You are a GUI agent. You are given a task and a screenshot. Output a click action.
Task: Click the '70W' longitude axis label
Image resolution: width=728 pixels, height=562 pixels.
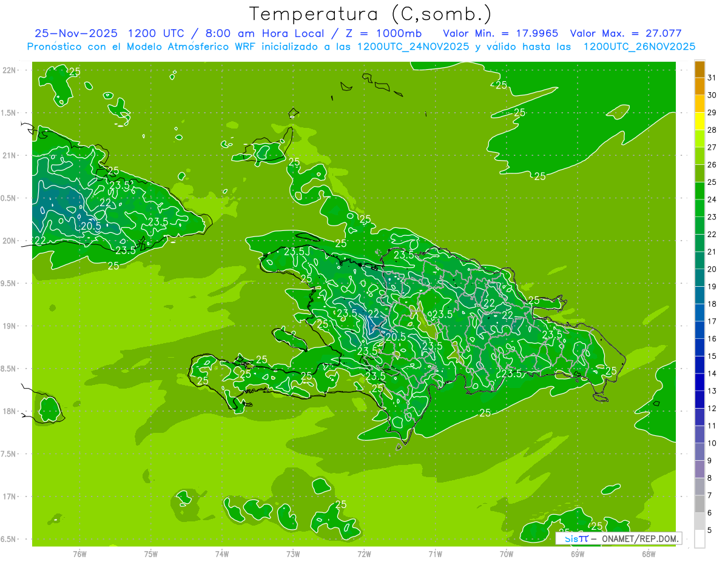(x=507, y=554)
